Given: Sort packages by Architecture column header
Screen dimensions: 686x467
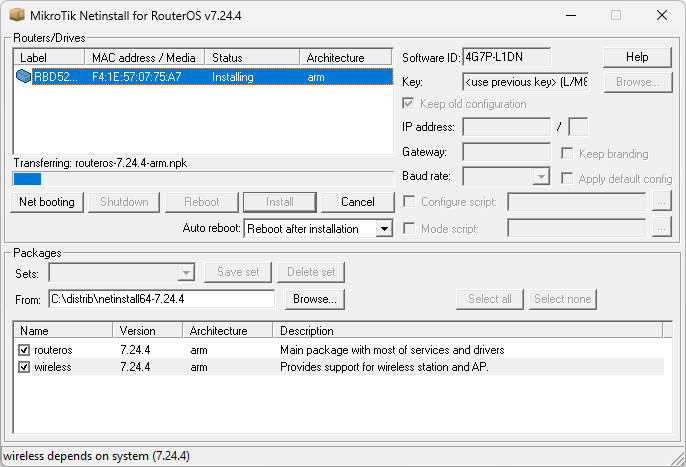Looking at the screenshot, I should point(228,330).
